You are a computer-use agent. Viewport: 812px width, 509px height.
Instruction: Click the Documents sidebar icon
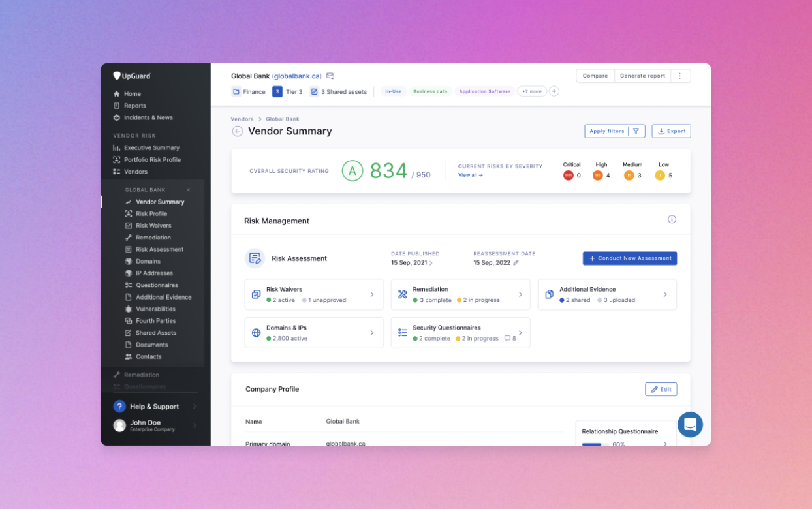(x=129, y=345)
